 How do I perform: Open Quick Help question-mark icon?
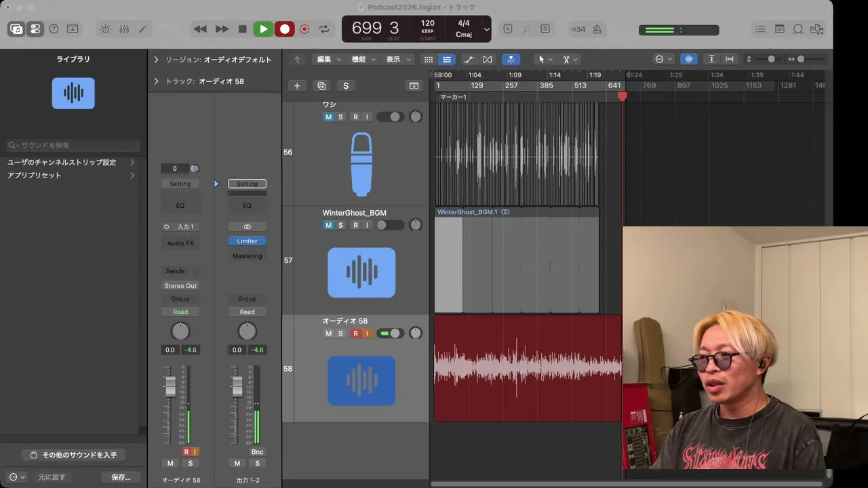[x=54, y=29]
